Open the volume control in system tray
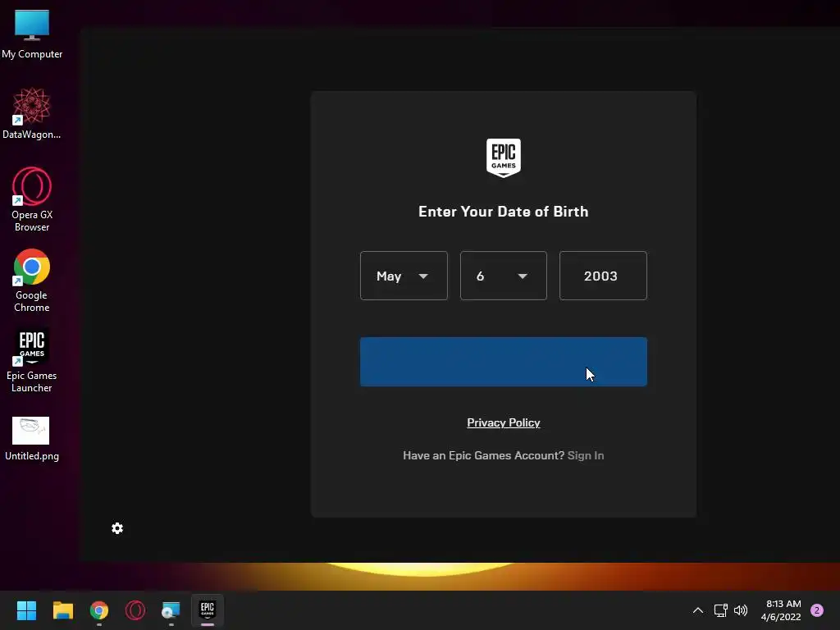This screenshot has height=630, width=840. 741,610
